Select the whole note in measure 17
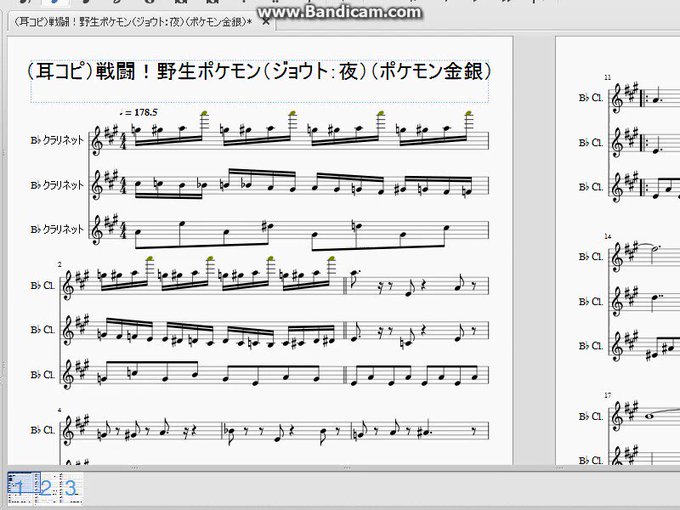The height and width of the screenshot is (510, 680). pyautogui.click(x=650, y=416)
